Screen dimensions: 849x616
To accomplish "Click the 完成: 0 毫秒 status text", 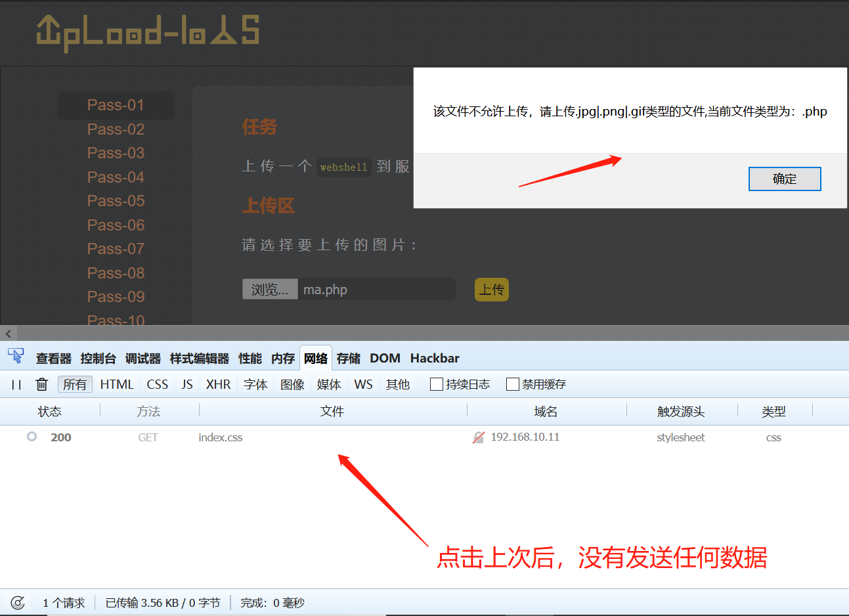I will pos(272,603).
